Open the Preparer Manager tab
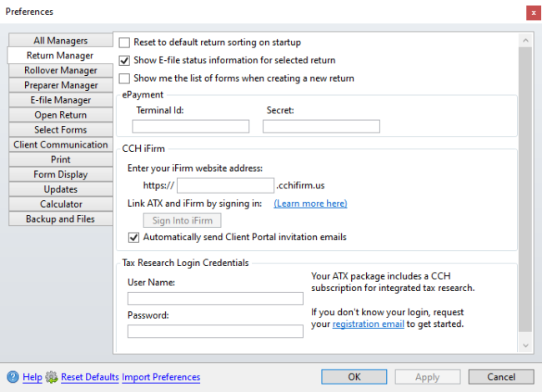This screenshot has height=392, width=542. [61, 85]
